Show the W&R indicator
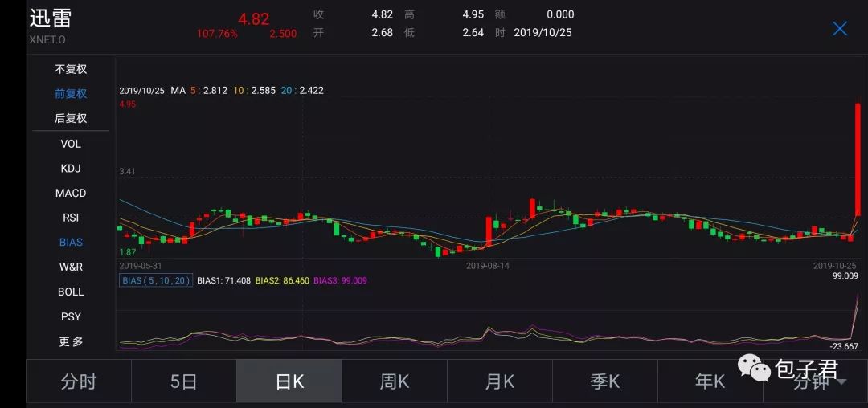The image size is (868, 408). pyautogui.click(x=70, y=267)
